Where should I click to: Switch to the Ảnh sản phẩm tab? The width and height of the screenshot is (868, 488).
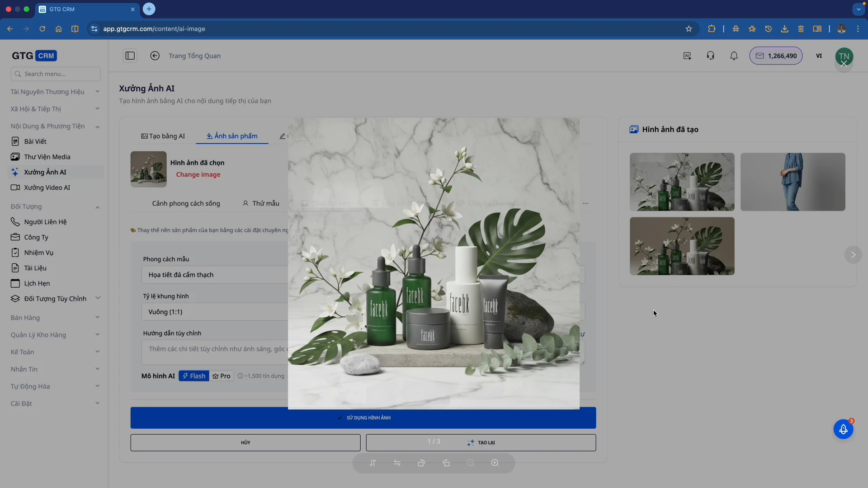(x=232, y=136)
